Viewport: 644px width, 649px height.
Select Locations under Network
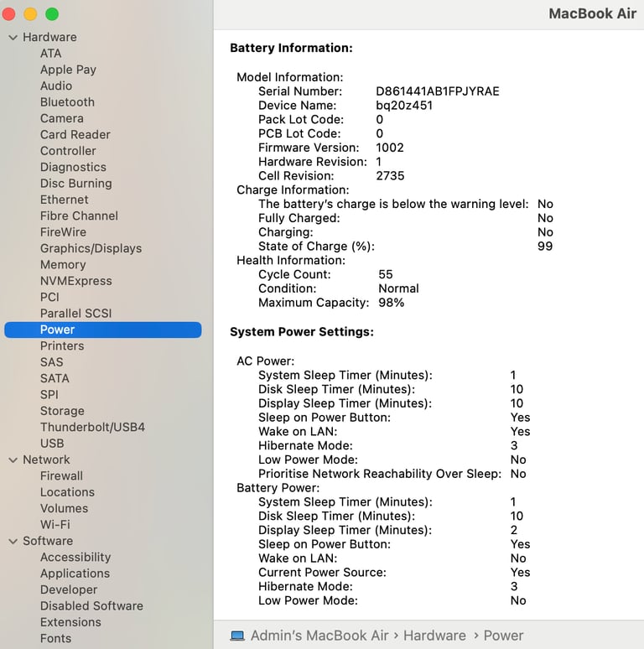[67, 492]
